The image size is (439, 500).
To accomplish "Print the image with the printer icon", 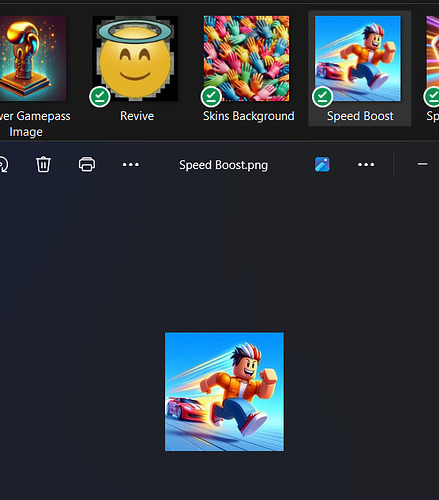I will pos(87,164).
